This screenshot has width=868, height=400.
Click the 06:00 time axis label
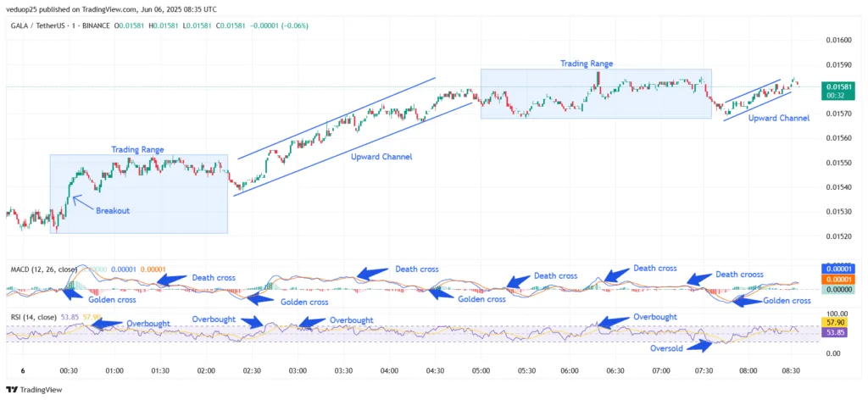coord(570,370)
